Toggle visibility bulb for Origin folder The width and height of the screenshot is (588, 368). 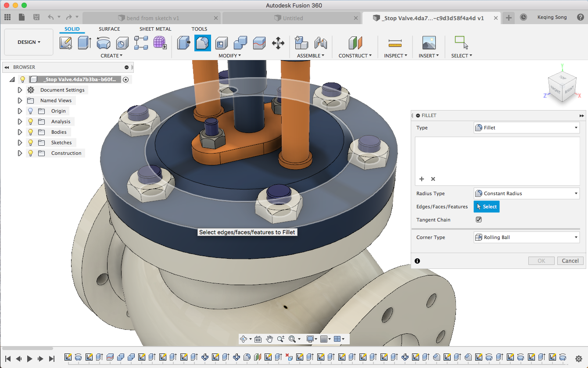[30, 111]
